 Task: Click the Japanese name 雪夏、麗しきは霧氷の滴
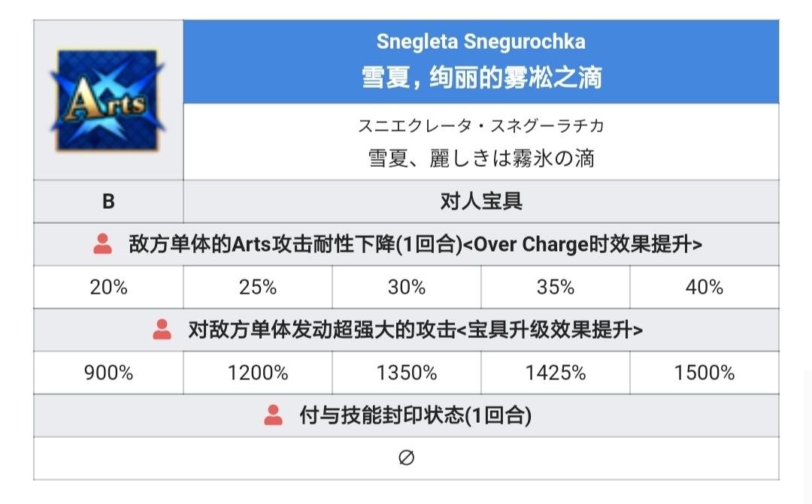click(481, 158)
